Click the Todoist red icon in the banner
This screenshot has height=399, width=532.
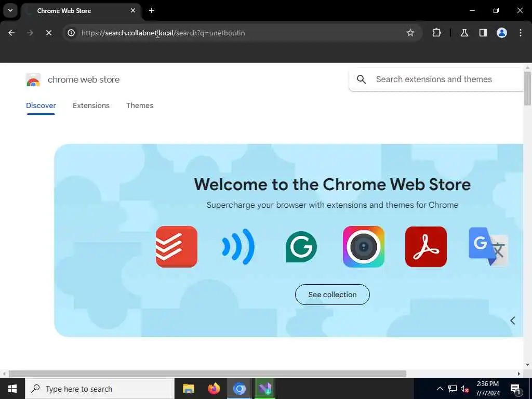tap(177, 247)
